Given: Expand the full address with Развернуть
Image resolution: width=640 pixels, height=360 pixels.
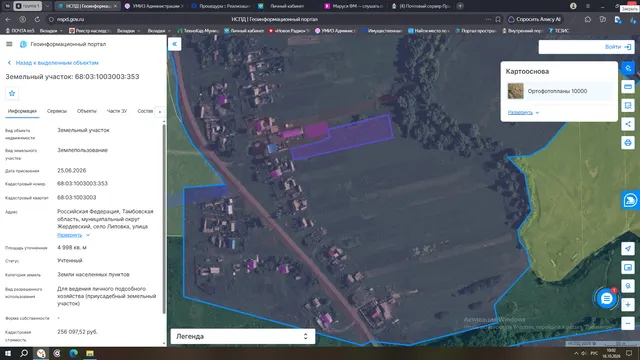Looking at the screenshot, I should pos(73,235).
